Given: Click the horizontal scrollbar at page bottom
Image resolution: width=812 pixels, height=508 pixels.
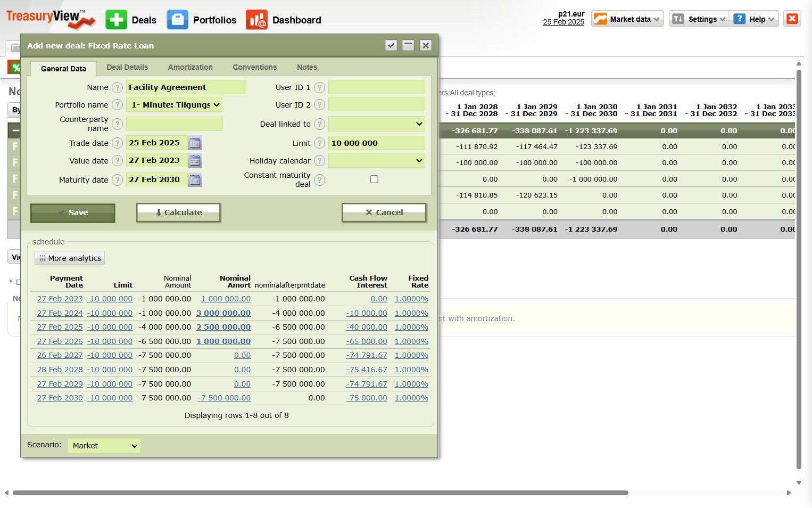Looking at the screenshot, I should (x=320, y=493).
